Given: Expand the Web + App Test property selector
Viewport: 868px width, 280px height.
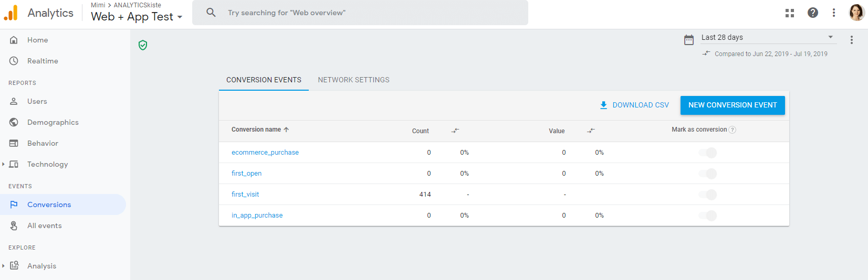Looking at the screenshot, I should 137,17.
